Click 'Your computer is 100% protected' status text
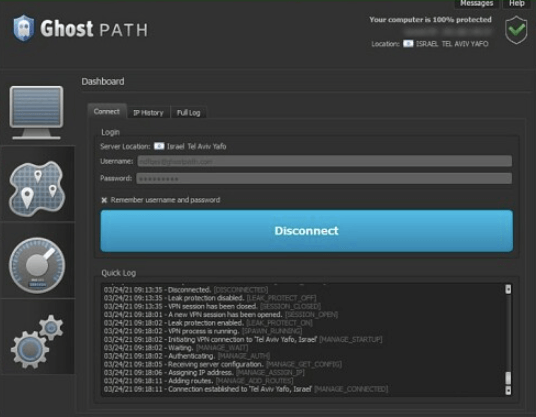This screenshot has width=536, height=417. [x=430, y=19]
